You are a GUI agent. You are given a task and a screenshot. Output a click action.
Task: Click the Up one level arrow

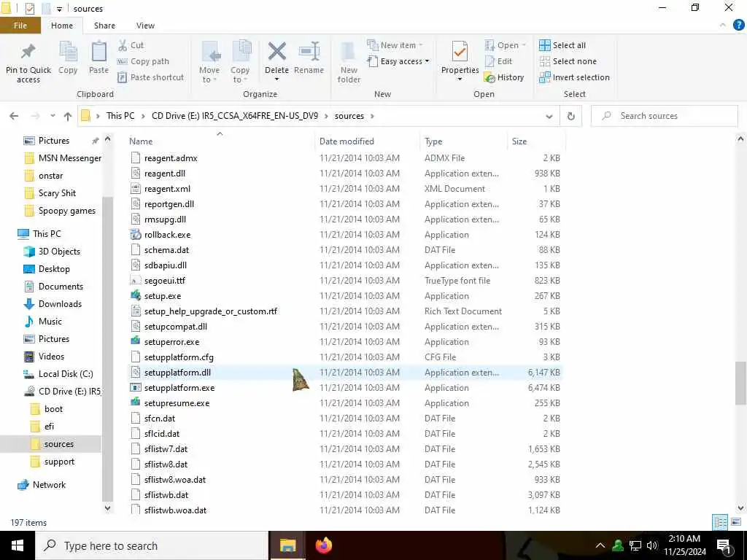point(68,116)
